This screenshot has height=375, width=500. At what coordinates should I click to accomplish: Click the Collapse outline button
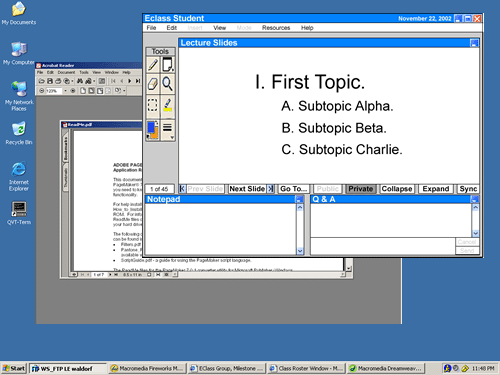[x=397, y=189]
